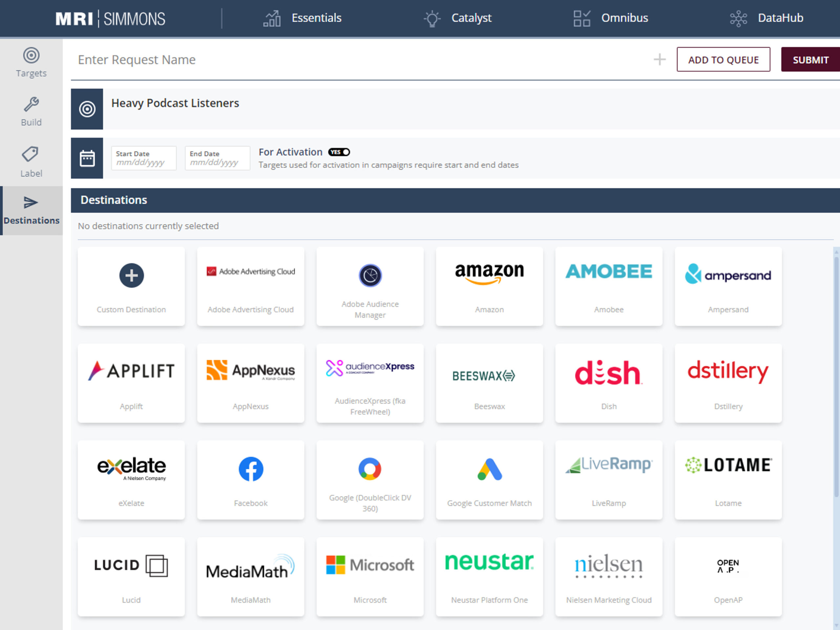Screen dimensions: 840x630
Task: Select the eXelate destination card
Action: (131, 480)
